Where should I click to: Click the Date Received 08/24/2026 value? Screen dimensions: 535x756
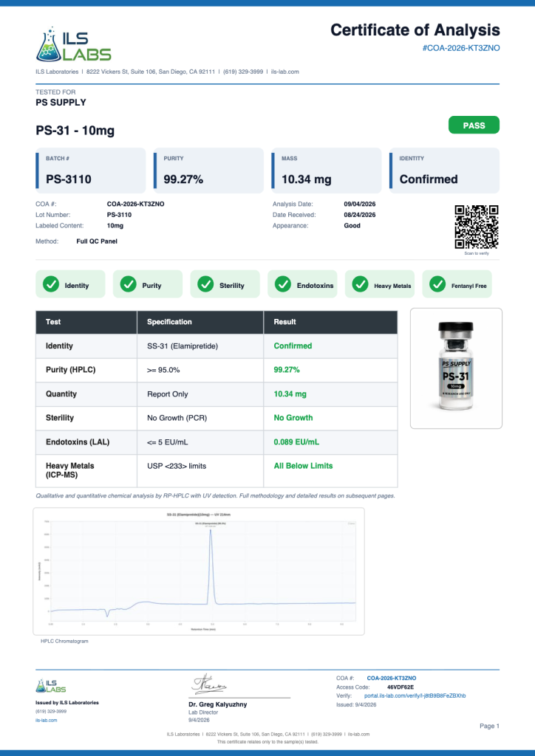coord(359,215)
